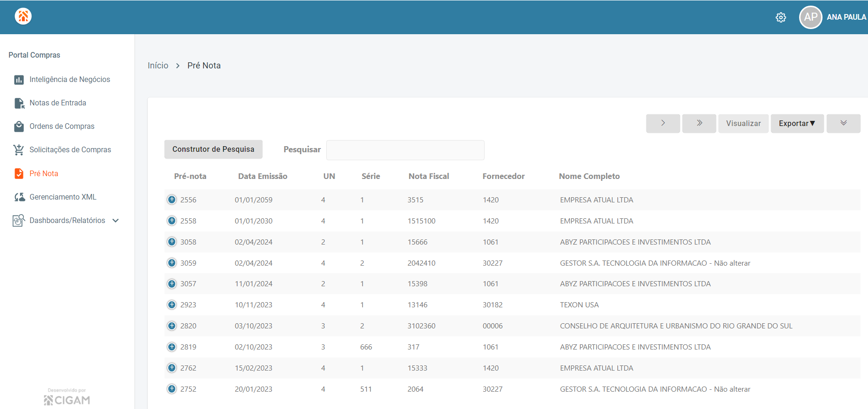Click emission date 01/01/2059
Viewport: 868px width, 409px height.
point(254,200)
